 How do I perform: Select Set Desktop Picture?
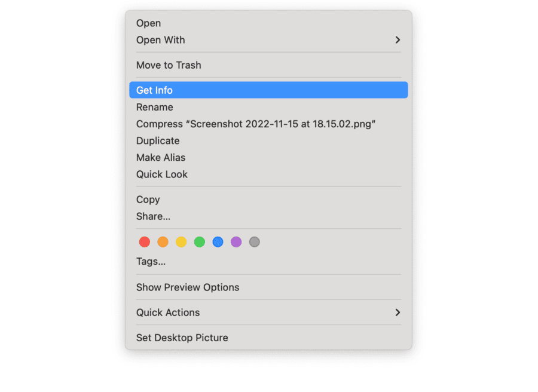click(182, 338)
